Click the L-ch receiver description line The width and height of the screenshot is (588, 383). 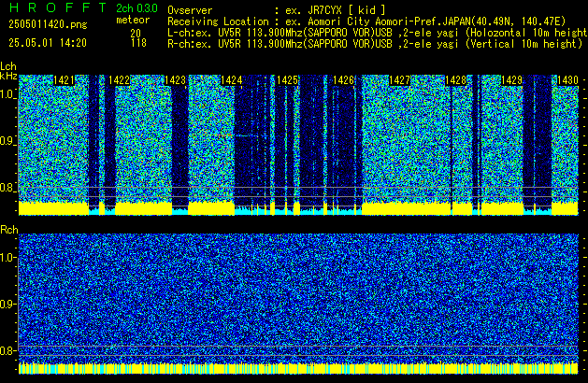tap(378, 33)
